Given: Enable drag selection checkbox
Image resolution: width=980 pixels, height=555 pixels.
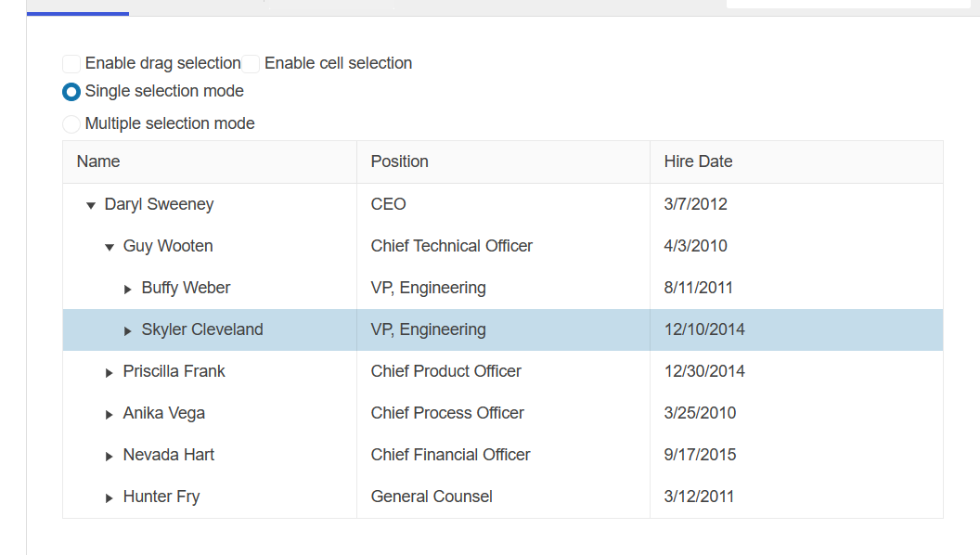Looking at the screenshot, I should (71, 64).
